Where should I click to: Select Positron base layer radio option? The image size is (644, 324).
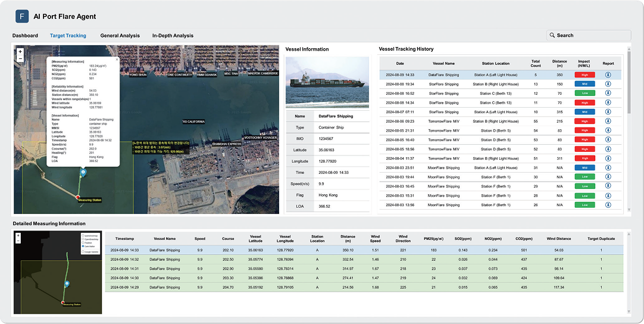(x=84, y=243)
